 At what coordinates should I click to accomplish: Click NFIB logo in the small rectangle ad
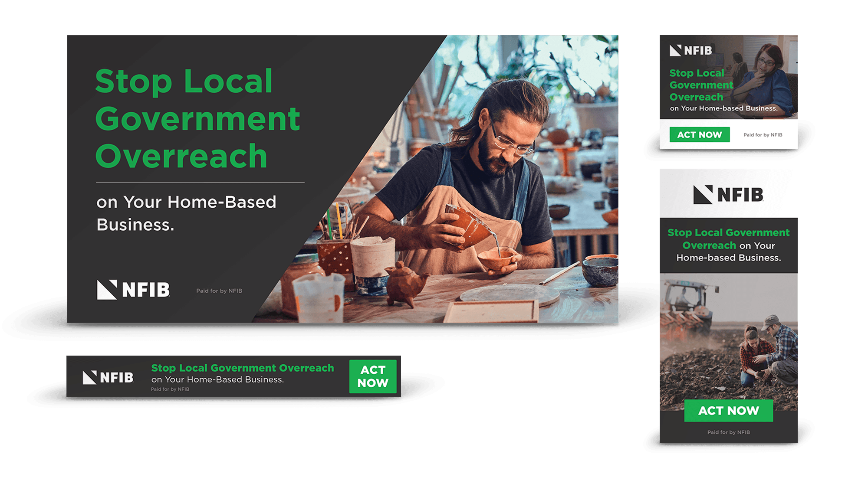(x=691, y=51)
